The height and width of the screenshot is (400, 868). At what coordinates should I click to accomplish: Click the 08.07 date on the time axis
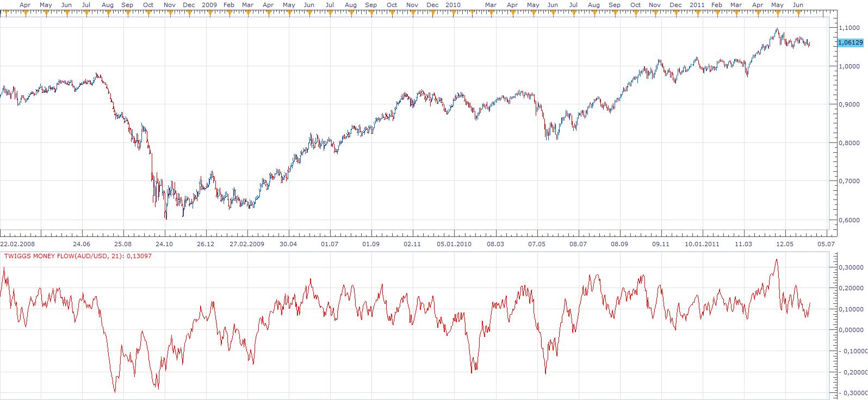pyautogui.click(x=578, y=244)
